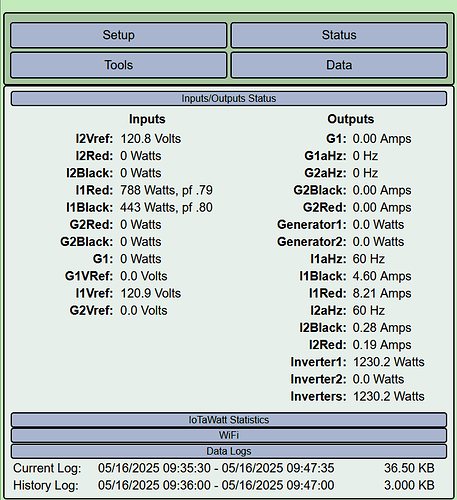
Task: Open the Data menu button
Action: tap(339, 65)
